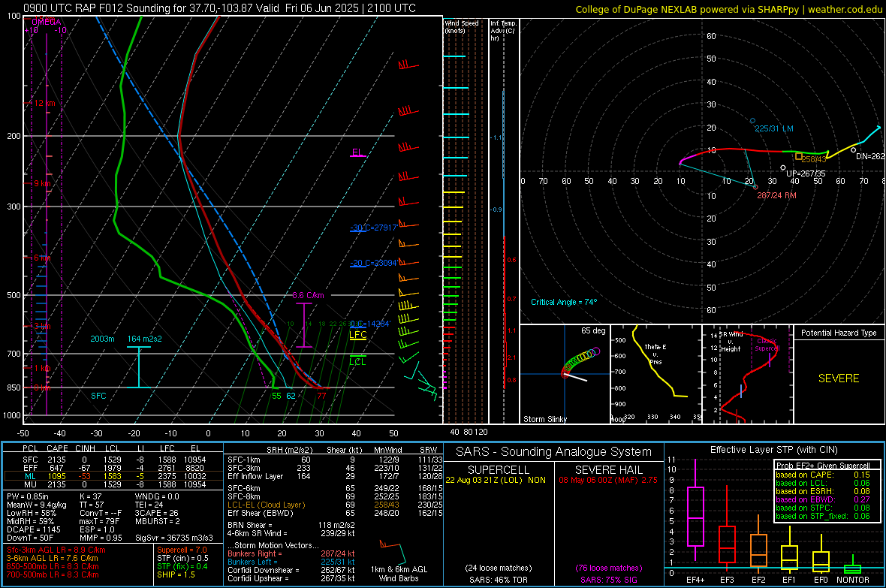The height and width of the screenshot is (588, 886).
Task: Click the SARS: 75% SIG result
Action: coord(608,580)
